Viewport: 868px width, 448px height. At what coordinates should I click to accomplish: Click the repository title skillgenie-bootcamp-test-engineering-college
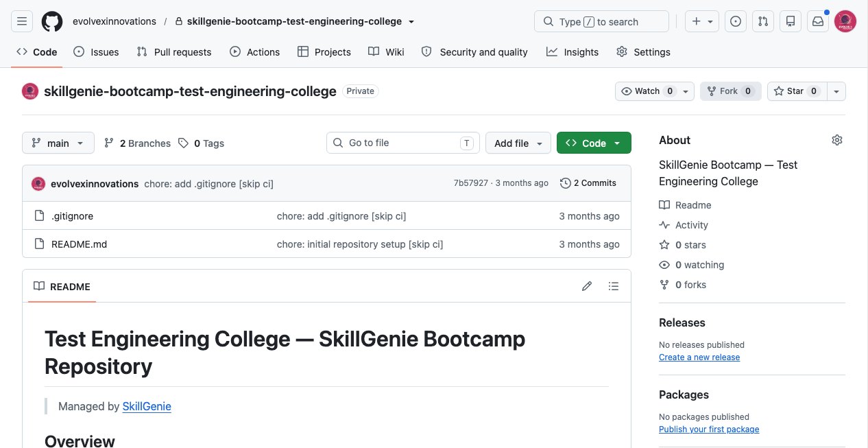(x=190, y=91)
